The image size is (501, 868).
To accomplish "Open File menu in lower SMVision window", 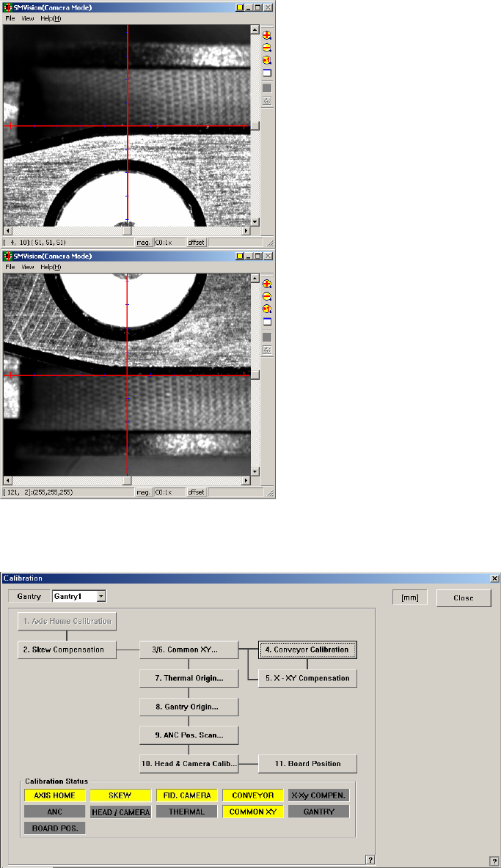I will [x=10, y=267].
